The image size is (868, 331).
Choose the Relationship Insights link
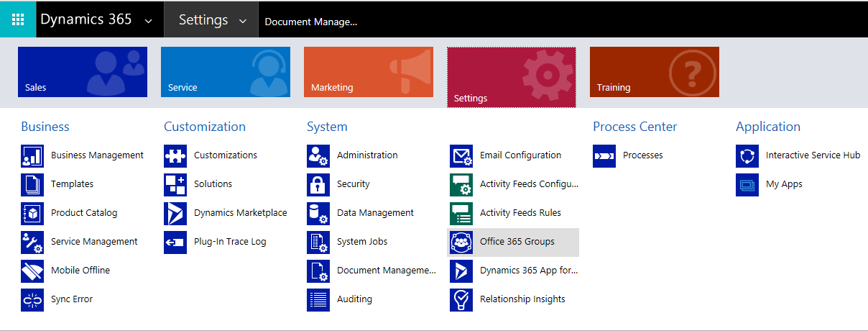point(523,299)
